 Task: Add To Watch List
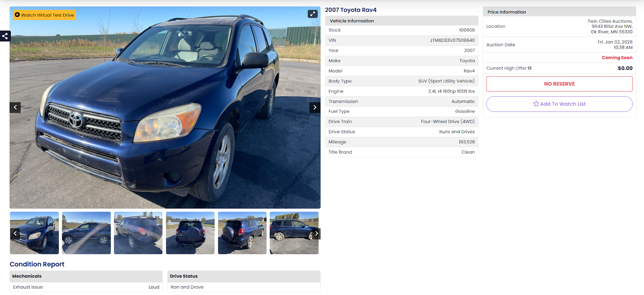pos(559,104)
